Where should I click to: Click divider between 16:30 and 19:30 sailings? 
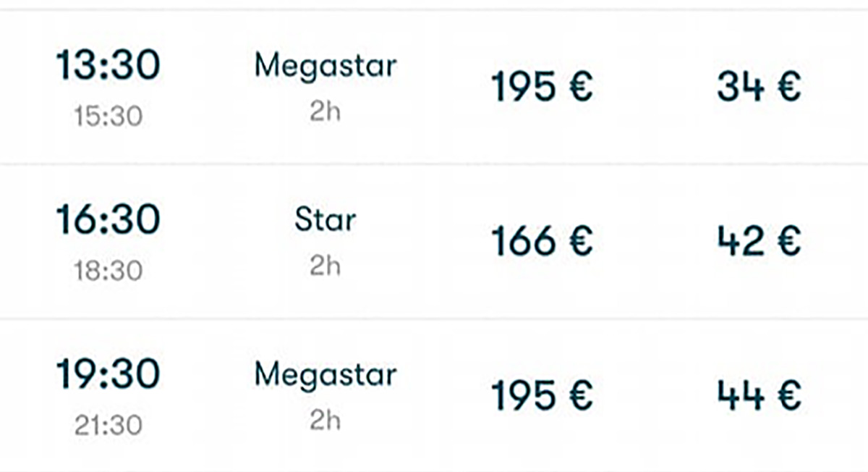coord(434,319)
